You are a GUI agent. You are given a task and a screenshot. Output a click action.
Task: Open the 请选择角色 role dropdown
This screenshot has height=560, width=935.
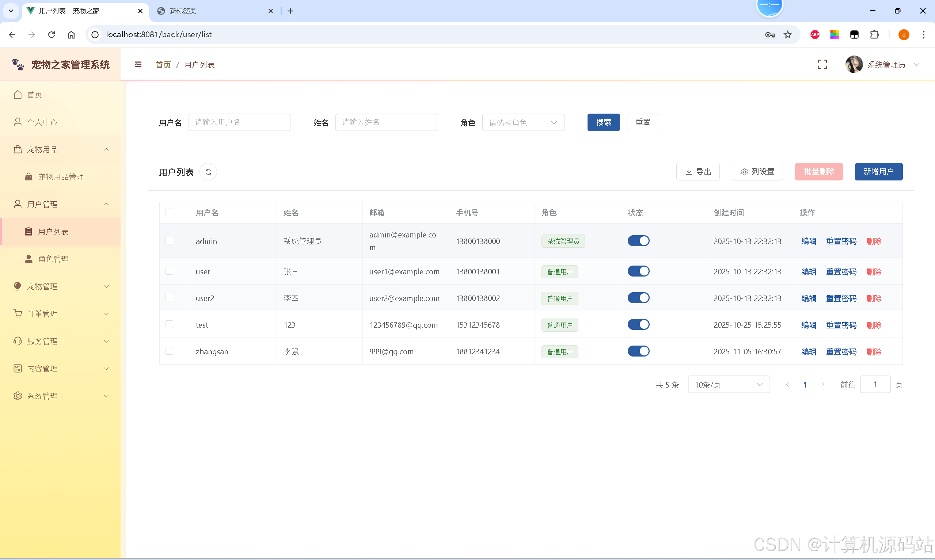point(523,122)
